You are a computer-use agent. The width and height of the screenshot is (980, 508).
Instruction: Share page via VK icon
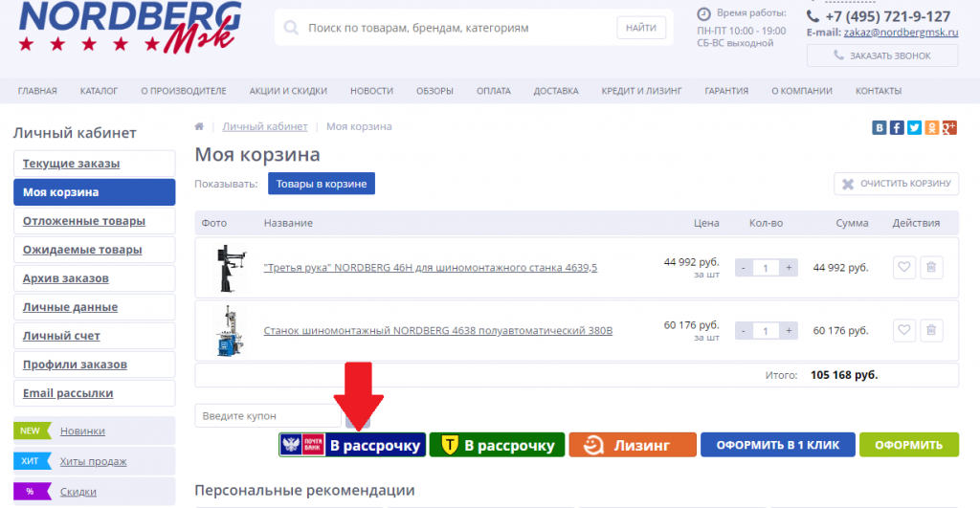[x=879, y=127]
